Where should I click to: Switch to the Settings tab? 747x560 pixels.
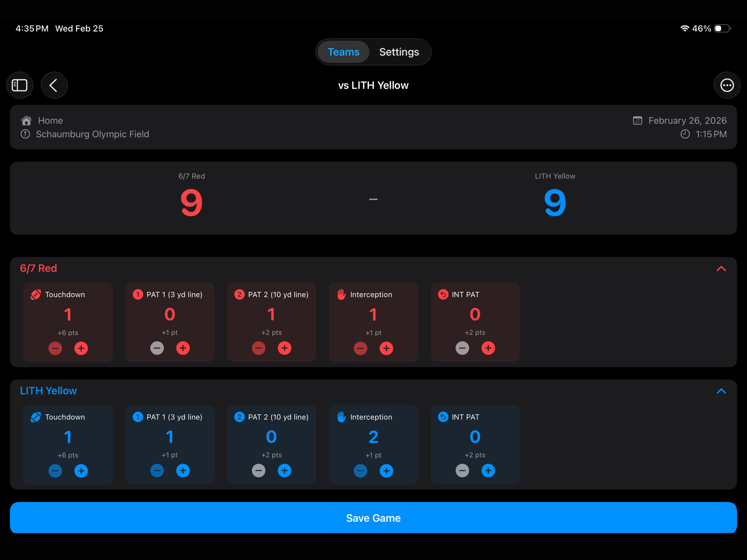click(x=399, y=52)
